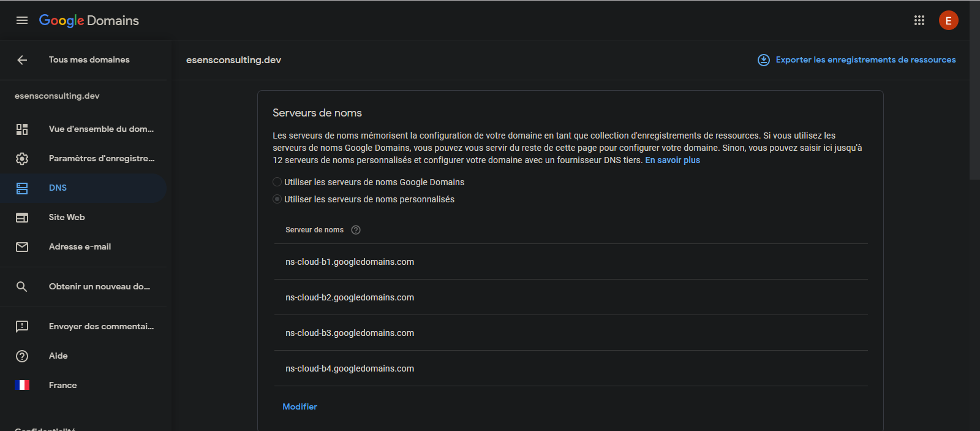Click the esensconsulting.dev sidebar heading
This screenshot has height=431, width=980.
point(57,96)
